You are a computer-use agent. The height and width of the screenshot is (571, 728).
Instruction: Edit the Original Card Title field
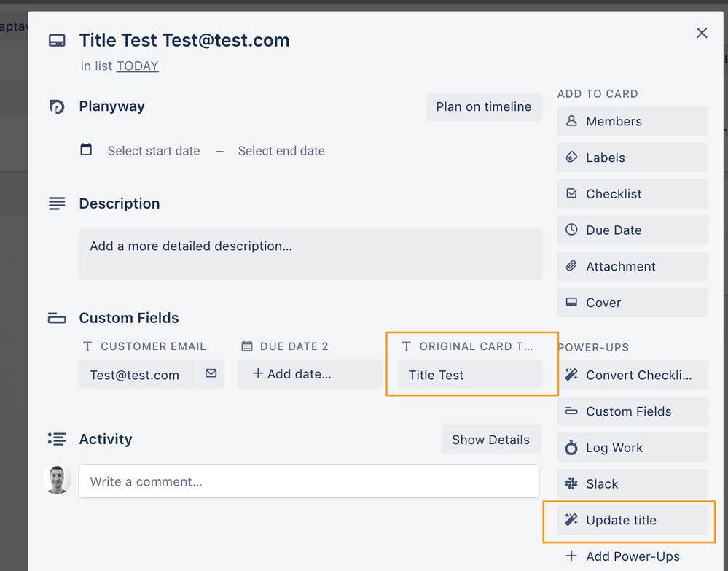(469, 375)
